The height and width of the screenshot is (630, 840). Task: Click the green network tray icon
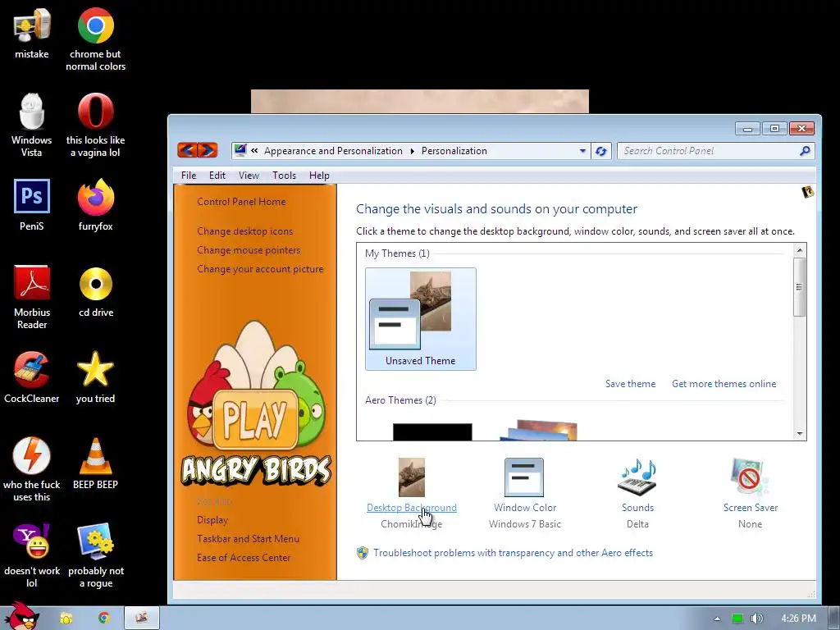[737, 619]
